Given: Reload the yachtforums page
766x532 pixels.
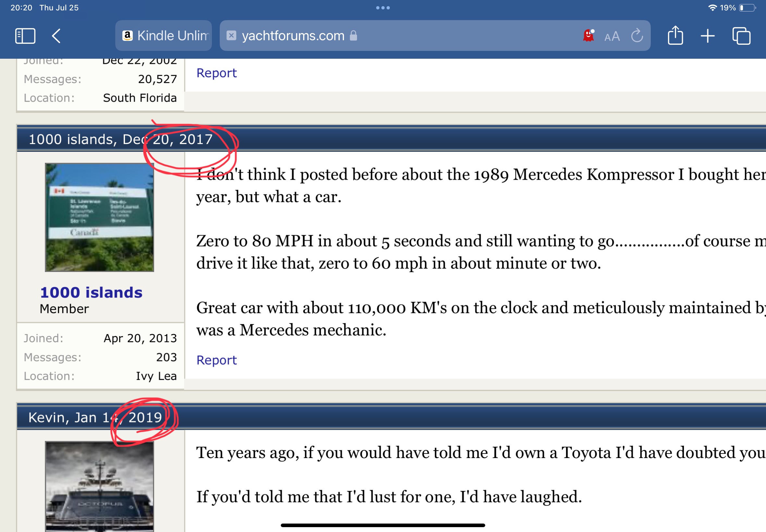Looking at the screenshot, I should pyautogui.click(x=637, y=35).
